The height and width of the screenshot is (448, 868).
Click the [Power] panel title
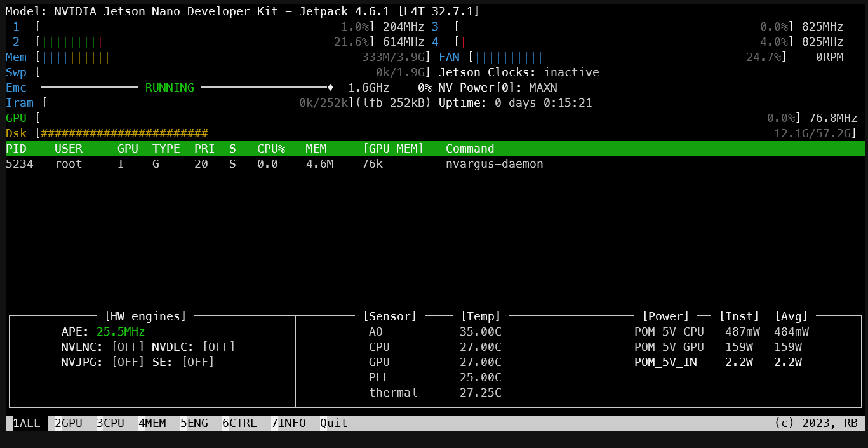click(665, 316)
